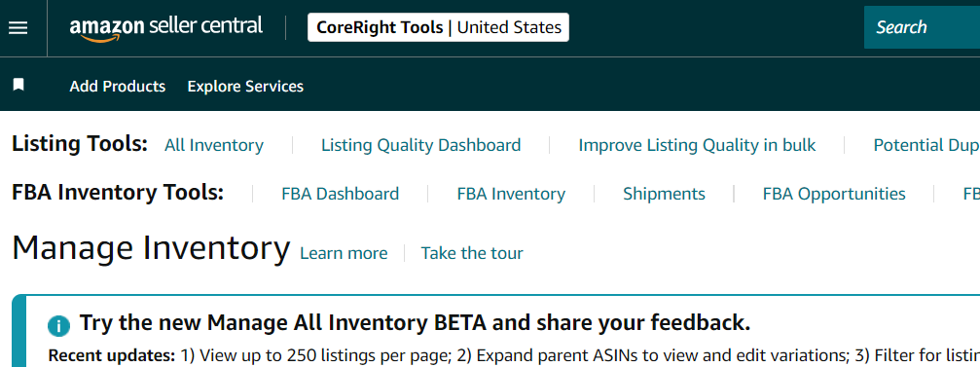Screen dimensions: 980x367
Task: Click the Manage All Inventory BETA banner heading
Action: point(415,323)
